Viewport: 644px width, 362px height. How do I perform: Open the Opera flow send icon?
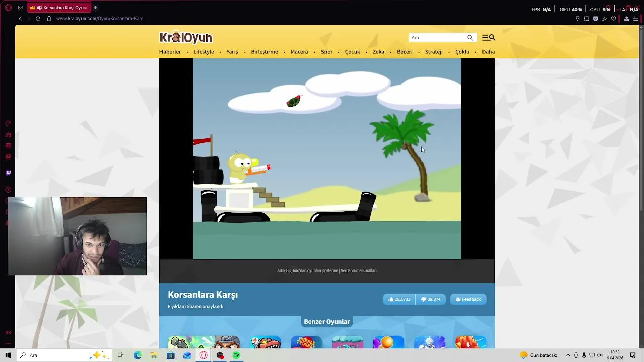click(x=604, y=19)
